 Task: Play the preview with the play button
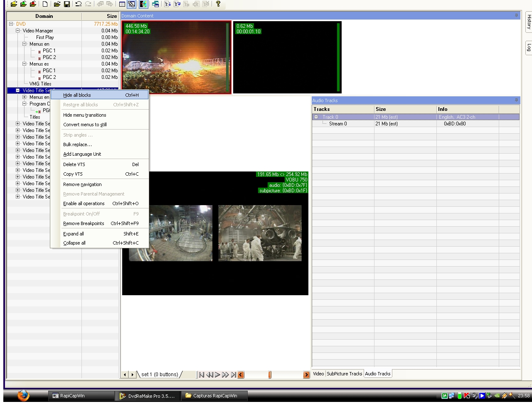(x=217, y=375)
